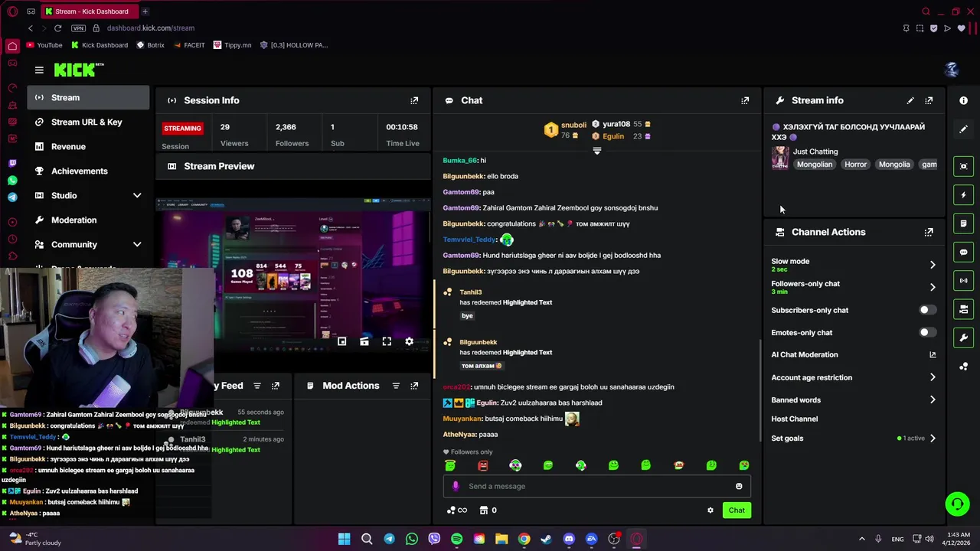Open the info icon in the right rail
Image resolution: width=980 pixels, height=551 pixels.
[x=963, y=100]
